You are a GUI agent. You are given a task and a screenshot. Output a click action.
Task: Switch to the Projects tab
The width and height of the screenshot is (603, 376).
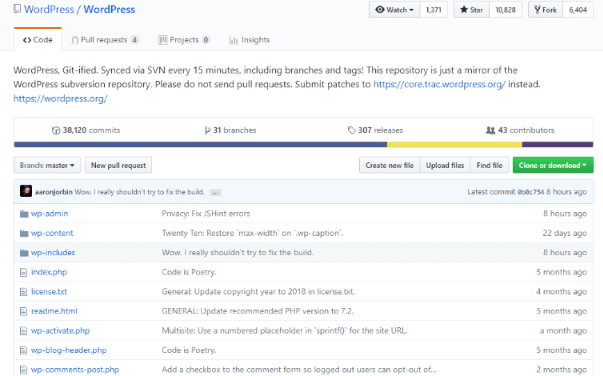[184, 40]
